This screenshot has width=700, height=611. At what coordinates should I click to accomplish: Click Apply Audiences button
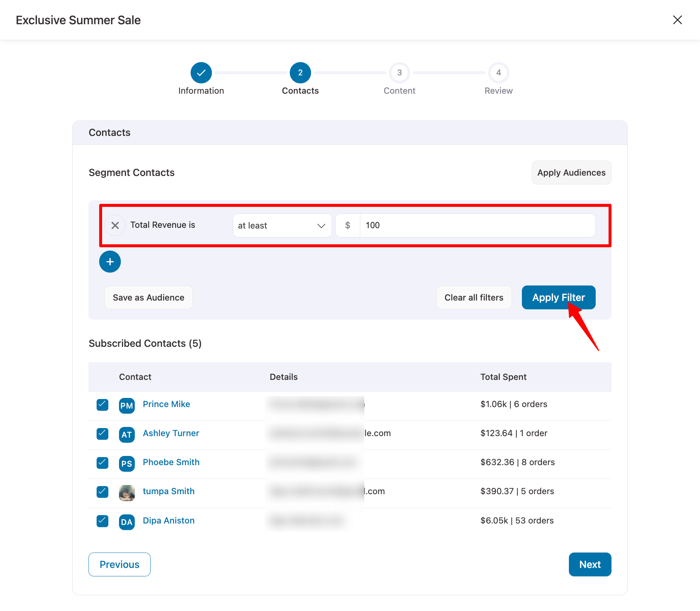(571, 172)
